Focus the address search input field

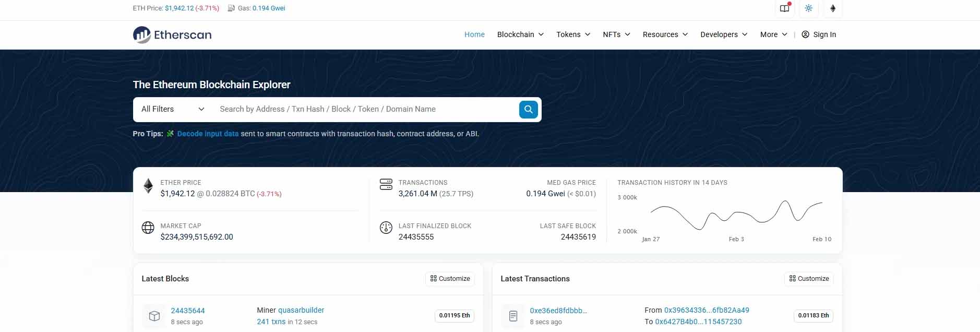tap(365, 109)
